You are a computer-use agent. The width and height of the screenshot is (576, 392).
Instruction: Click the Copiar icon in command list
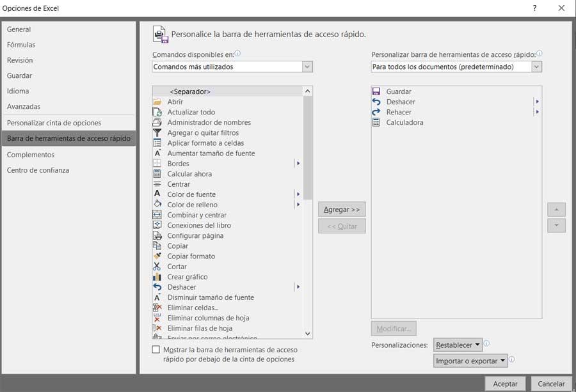157,246
